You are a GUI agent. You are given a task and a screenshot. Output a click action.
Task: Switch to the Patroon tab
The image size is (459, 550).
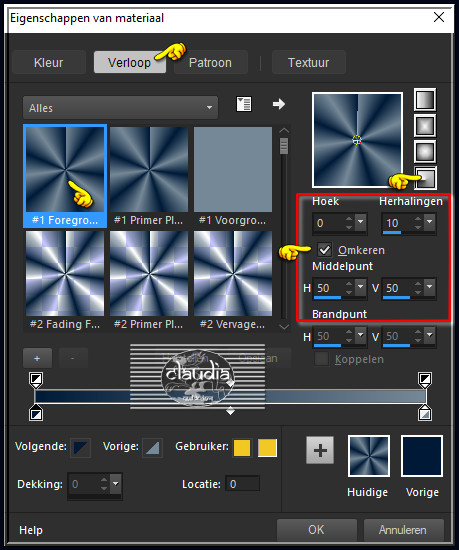click(210, 62)
